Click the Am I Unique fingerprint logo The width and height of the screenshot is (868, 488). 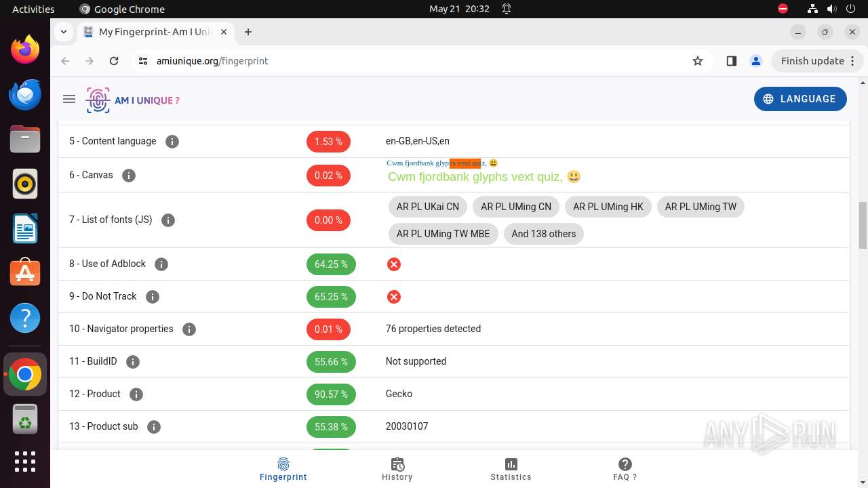(133, 100)
